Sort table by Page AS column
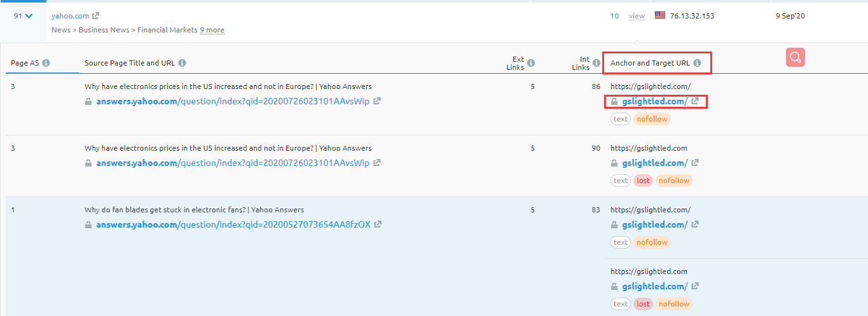868x316 pixels. (24, 63)
